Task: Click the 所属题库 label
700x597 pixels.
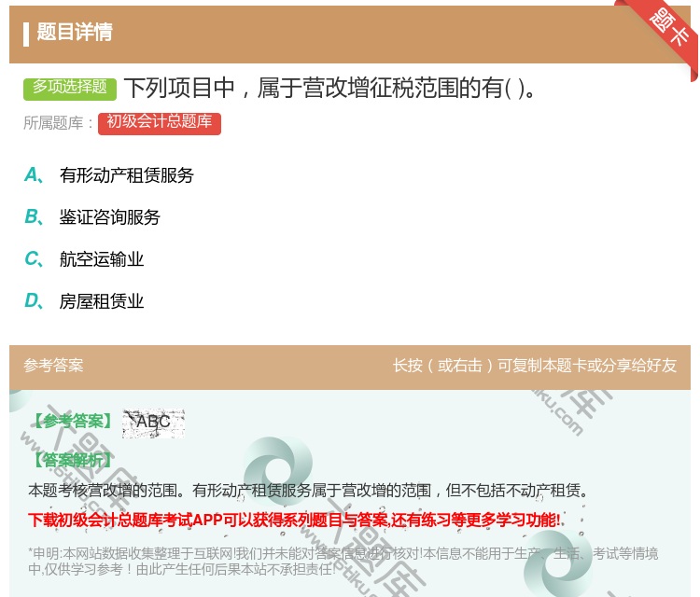Action: point(59,123)
